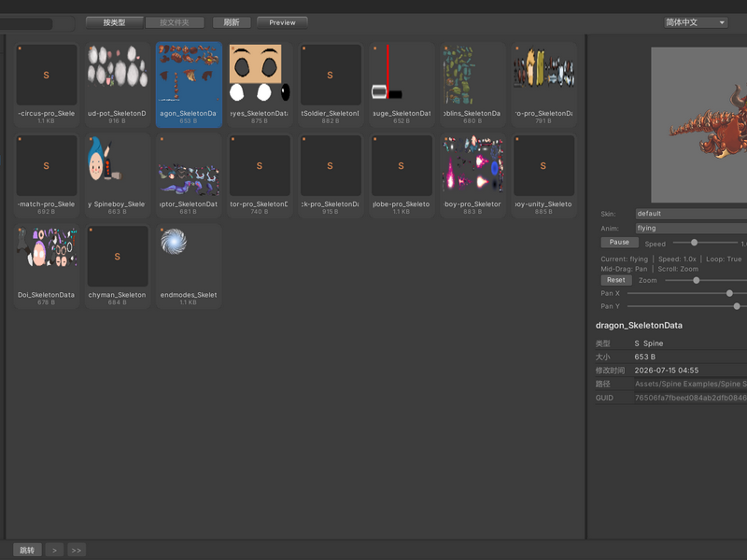
Task: Open the Anim flying dropdown
Action: (691, 228)
